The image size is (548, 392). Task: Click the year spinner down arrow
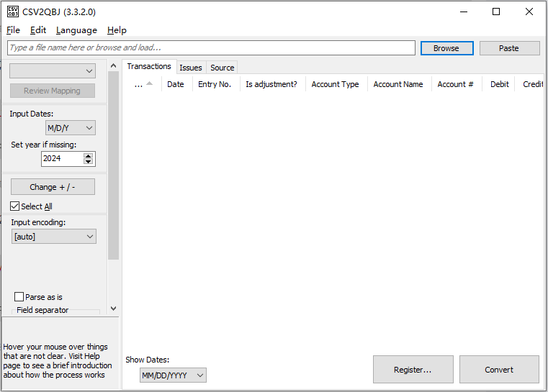click(x=89, y=162)
